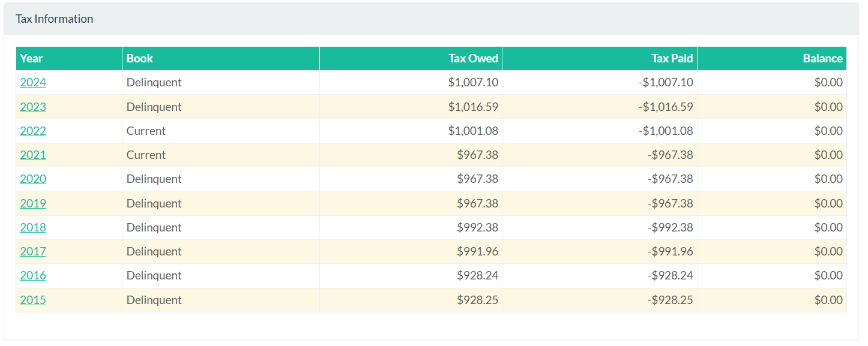
Task: Select the $1,007.10 Tax Owed cell
Action: tap(473, 83)
